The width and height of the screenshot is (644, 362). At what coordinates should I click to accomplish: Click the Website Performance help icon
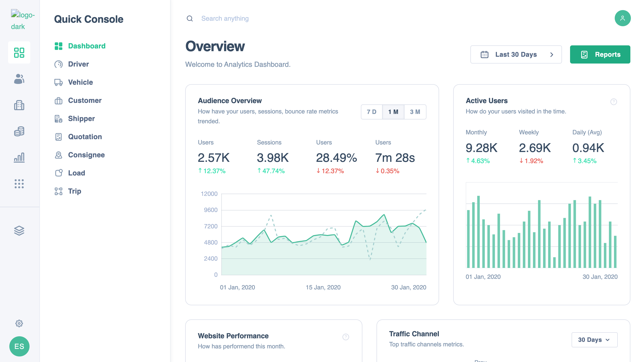pos(345,337)
